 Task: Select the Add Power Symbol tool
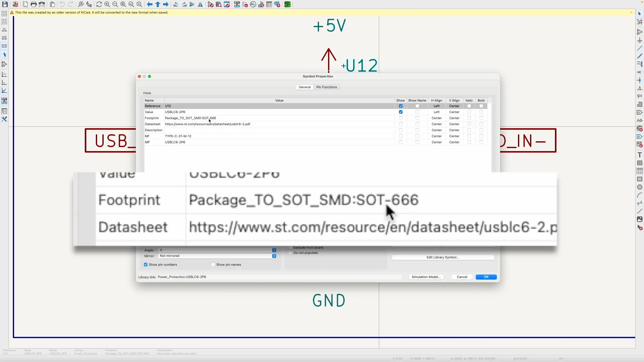point(640,40)
